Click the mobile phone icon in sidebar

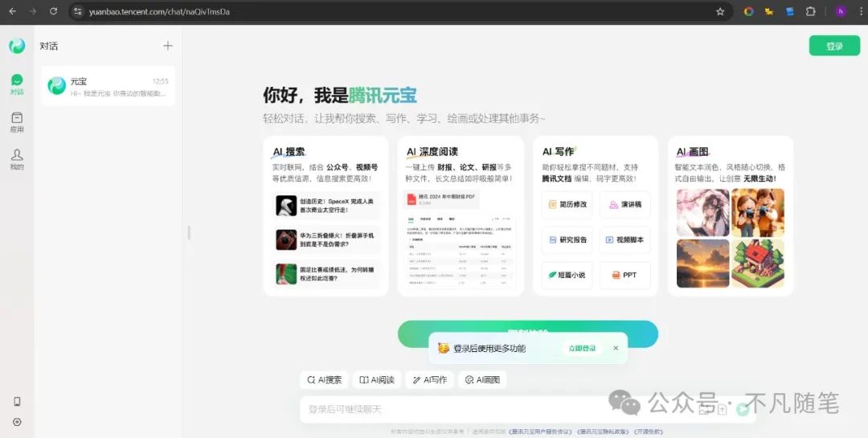point(17,402)
